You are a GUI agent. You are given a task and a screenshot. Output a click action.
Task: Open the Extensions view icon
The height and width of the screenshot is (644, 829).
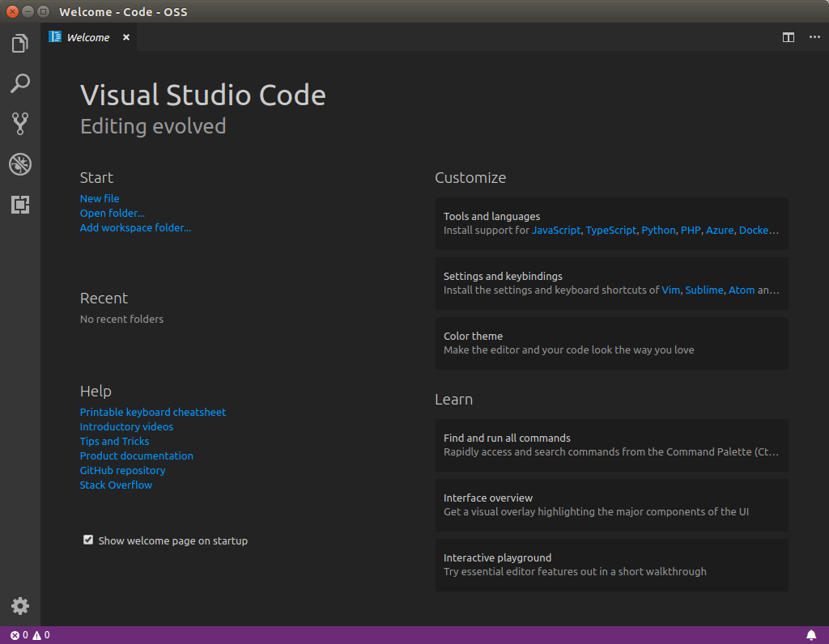(20, 205)
